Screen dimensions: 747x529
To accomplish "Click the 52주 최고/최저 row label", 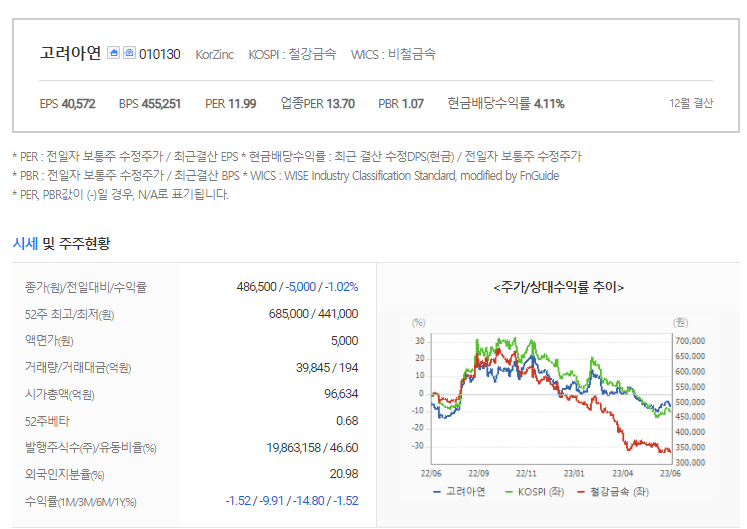I will pyautogui.click(x=70, y=314).
